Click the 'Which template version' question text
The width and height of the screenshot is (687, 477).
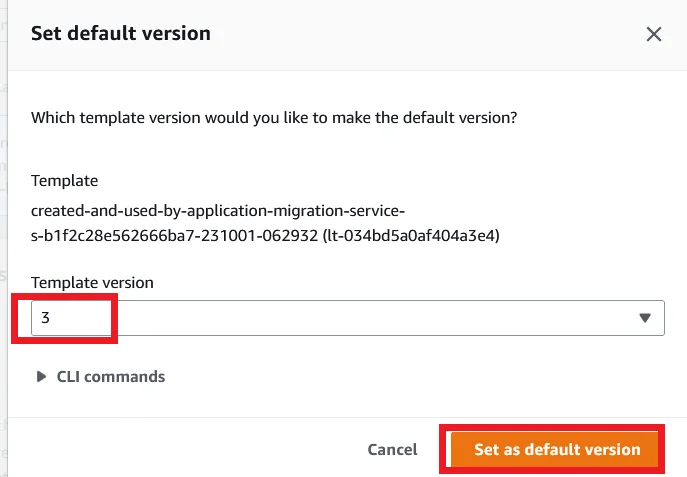tap(273, 117)
